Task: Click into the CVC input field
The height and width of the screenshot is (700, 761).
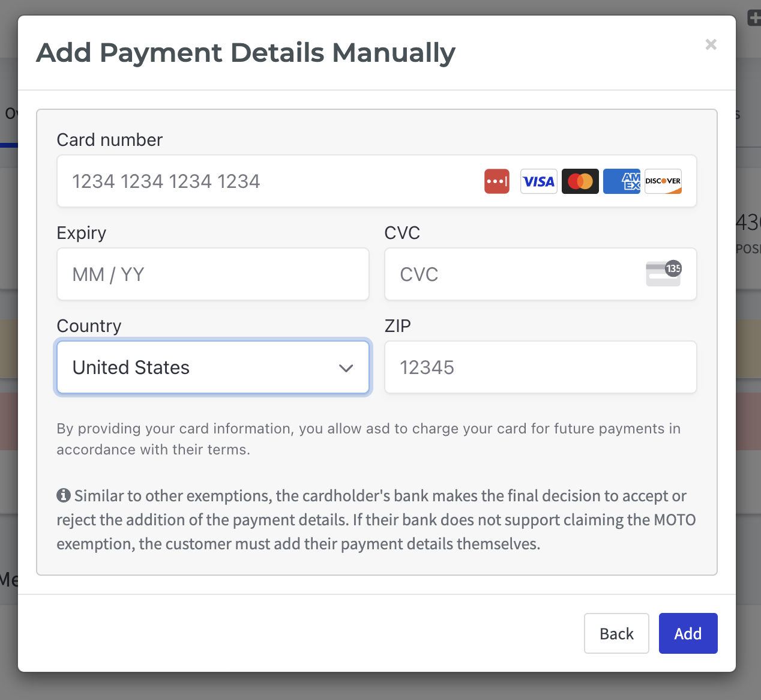Action: pyautogui.click(x=541, y=274)
